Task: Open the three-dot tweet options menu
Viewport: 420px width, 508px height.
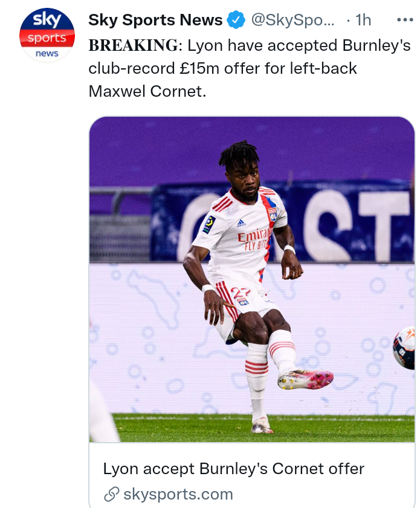Action: 405,20
